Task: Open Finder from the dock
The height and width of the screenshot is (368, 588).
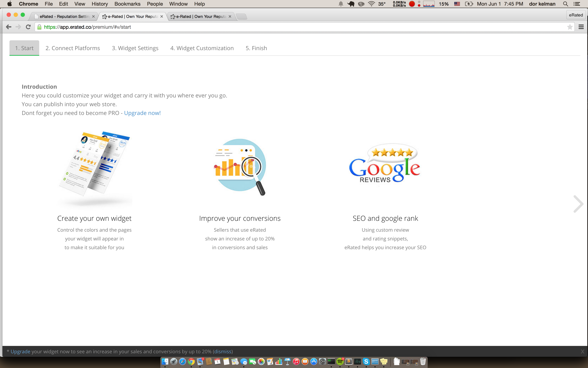Action: [x=165, y=362]
